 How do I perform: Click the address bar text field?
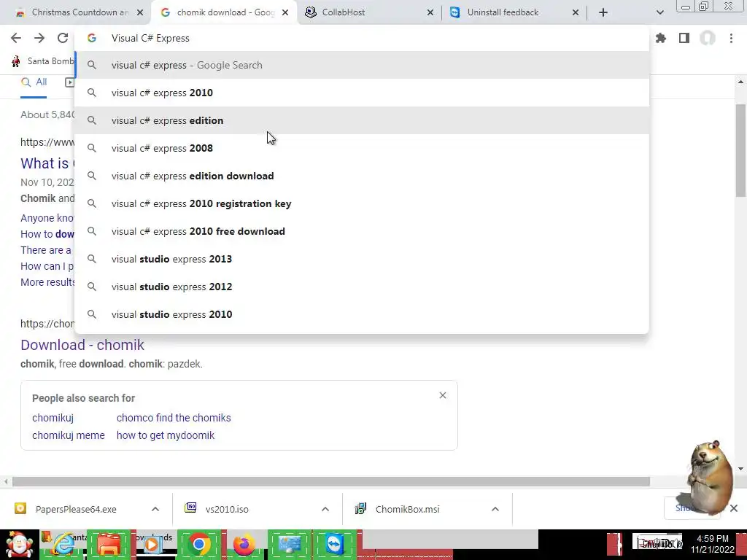coord(362,38)
